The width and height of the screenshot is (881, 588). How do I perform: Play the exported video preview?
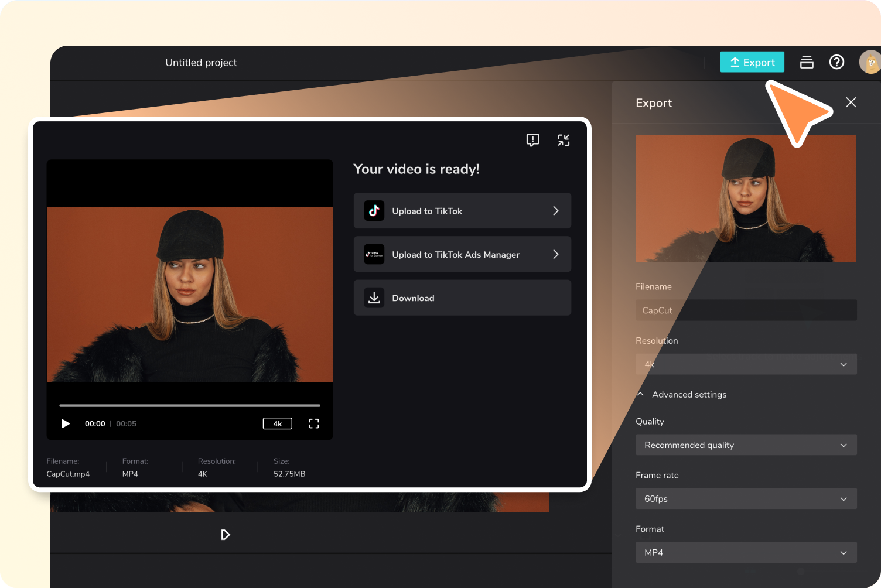tap(66, 423)
